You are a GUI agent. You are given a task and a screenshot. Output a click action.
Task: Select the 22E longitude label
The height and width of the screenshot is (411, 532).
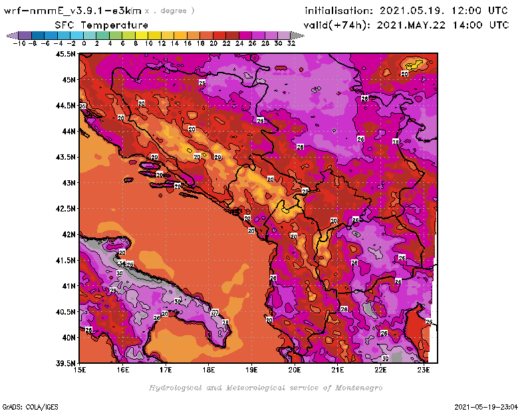[380, 370]
